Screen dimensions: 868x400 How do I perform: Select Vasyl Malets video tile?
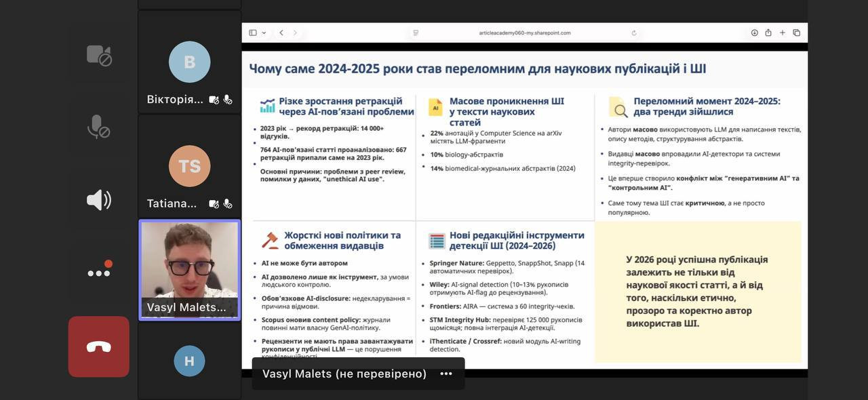pos(189,269)
